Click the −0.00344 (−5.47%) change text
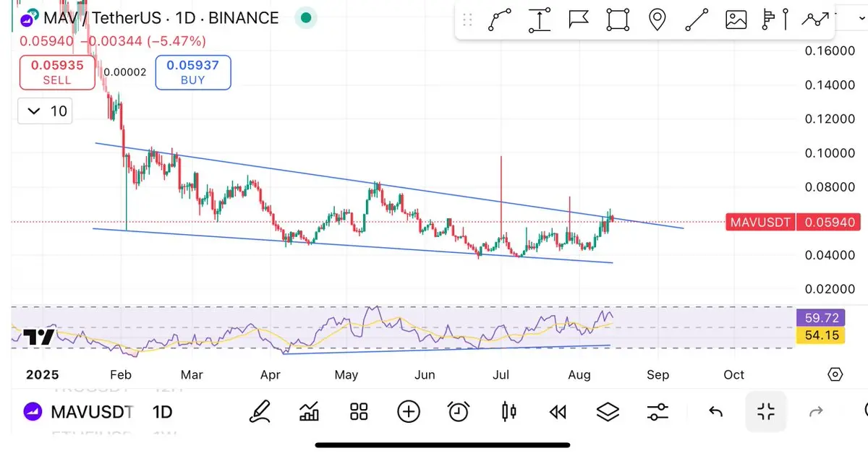 [x=142, y=41]
